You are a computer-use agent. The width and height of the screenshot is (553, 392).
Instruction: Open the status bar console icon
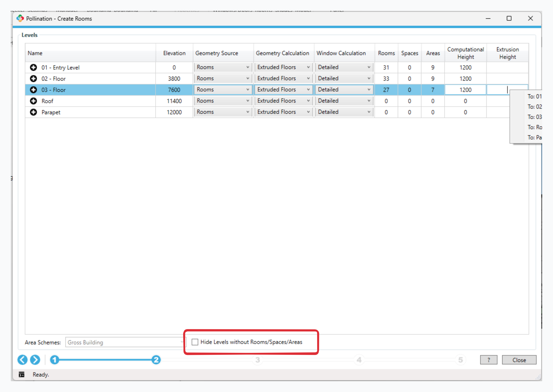click(x=21, y=374)
